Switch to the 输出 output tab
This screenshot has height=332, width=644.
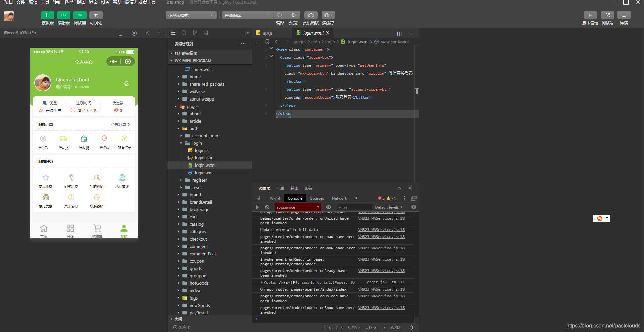(x=294, y=188)
